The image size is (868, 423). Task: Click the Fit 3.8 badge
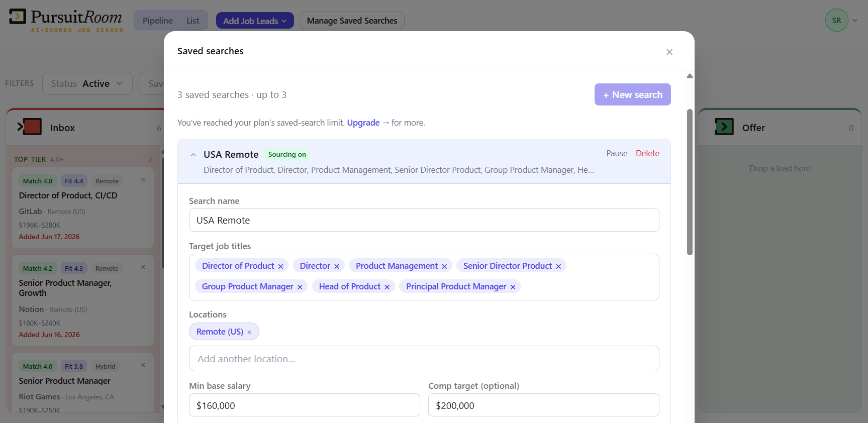[74, 366]
